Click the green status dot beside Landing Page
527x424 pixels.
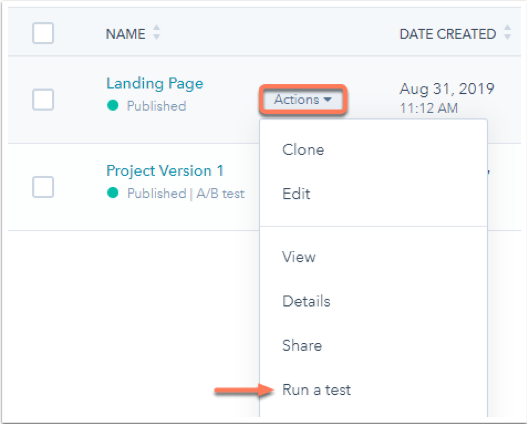113,105
